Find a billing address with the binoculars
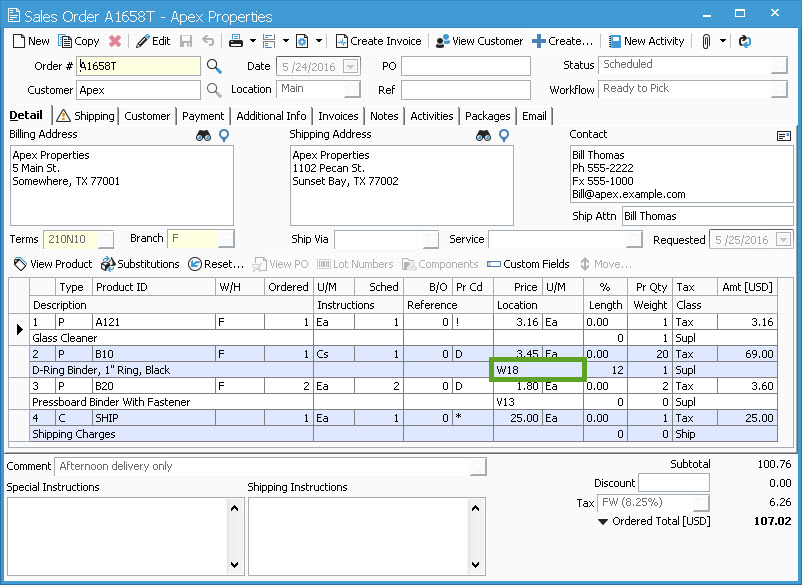 (204, 136)
